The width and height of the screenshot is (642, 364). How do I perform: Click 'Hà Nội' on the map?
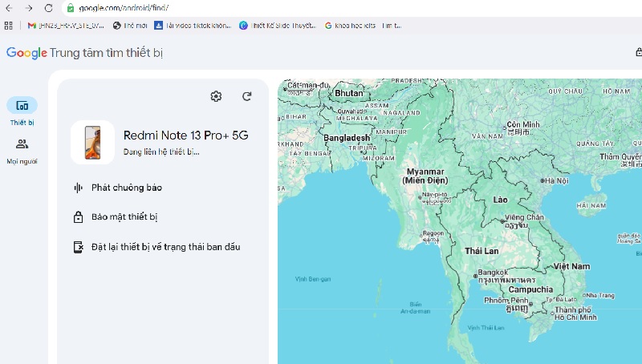[556, 180]
